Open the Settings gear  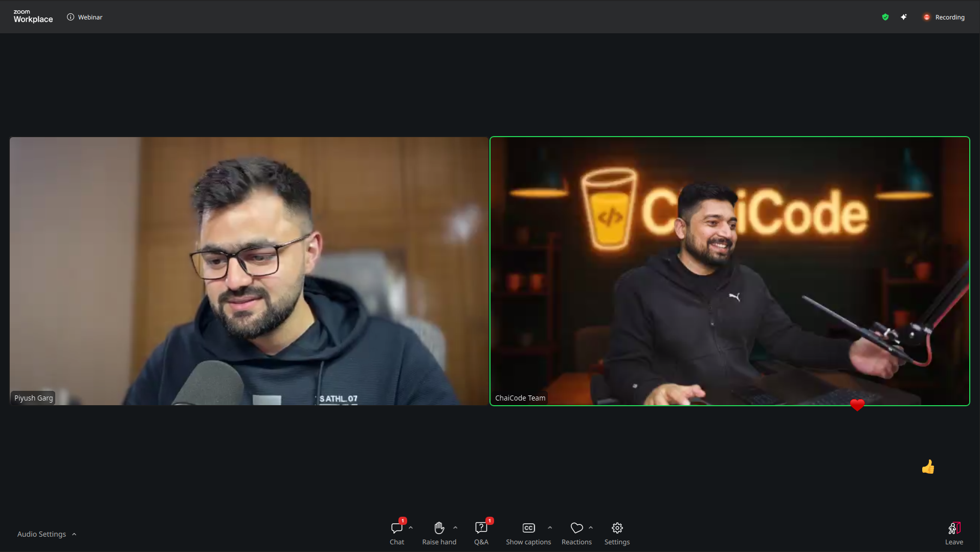point(617,533)
